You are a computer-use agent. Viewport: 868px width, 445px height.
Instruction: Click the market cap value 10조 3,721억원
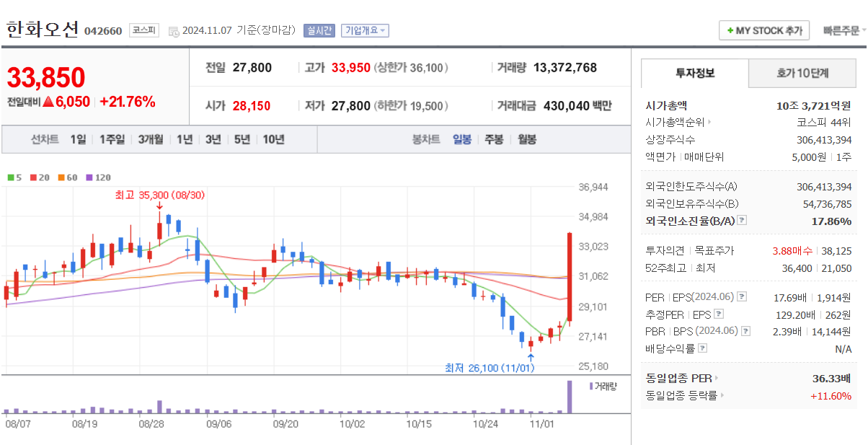[x=814, y=105]
